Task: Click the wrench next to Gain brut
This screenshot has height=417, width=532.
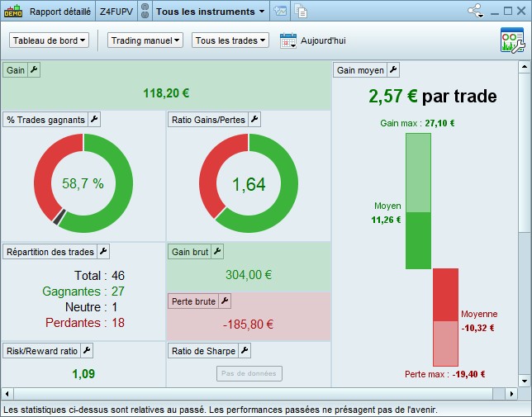Action: (217, 252)
